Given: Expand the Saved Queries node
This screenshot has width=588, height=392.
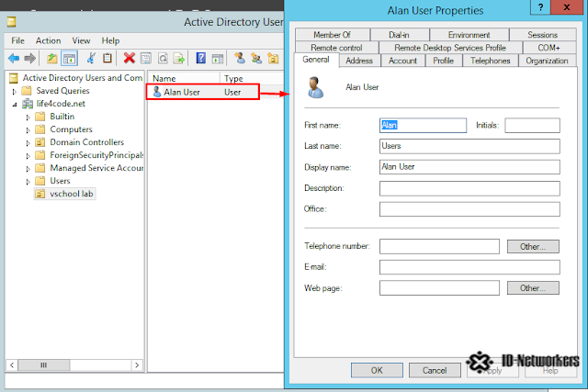Looking at the screenshot, I should pyautogui.click(x=15, y=91).
